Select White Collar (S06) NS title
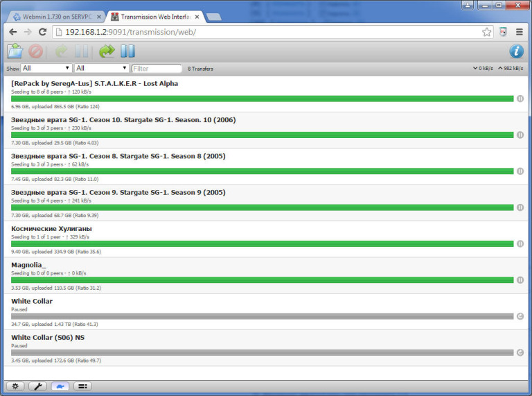Viewport: 532px width, 396px height. pos(48,338)
